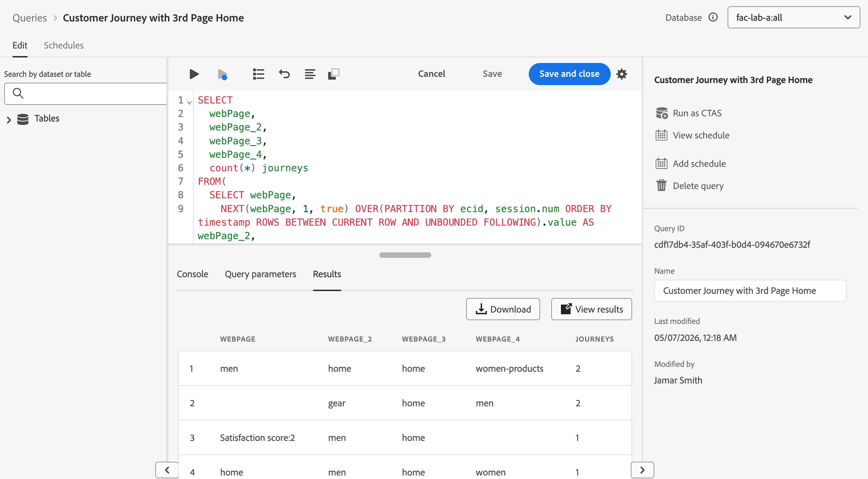
Task: Click the editor/results pane resize handle
Action: (405, 255)
